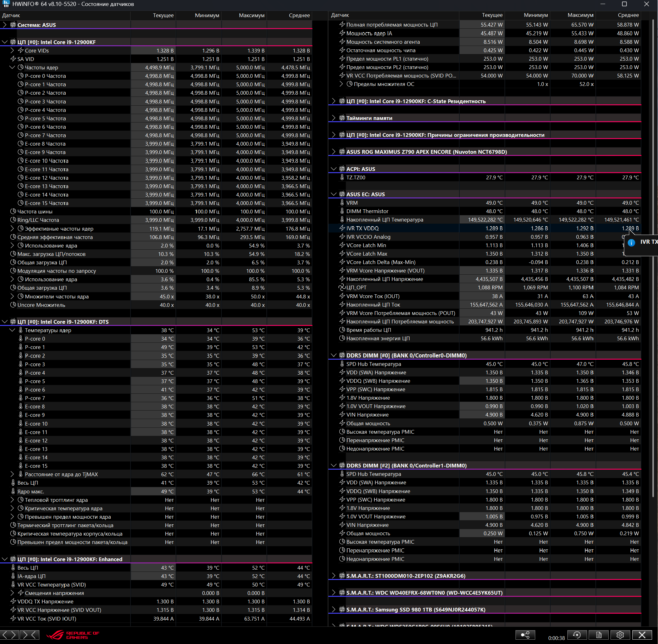Click collapse columns arrows icon bottom-left
Viewport: 658px width, 644px height.
coord(29,635)
